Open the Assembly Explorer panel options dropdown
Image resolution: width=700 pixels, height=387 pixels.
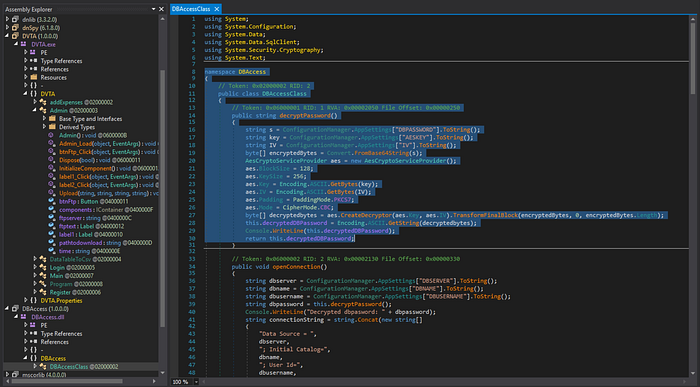tap(154, 9)
